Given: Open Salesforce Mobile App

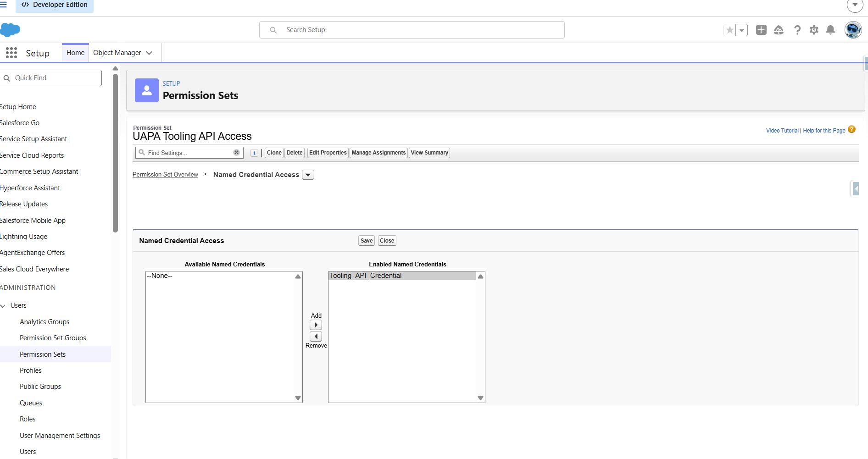Looking at the screenshot, I should (x=33, y=221).
